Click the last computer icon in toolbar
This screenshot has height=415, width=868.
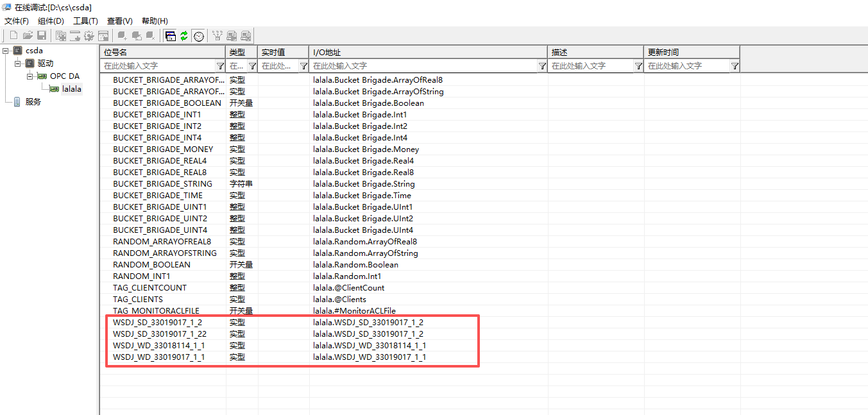(246, 35)
